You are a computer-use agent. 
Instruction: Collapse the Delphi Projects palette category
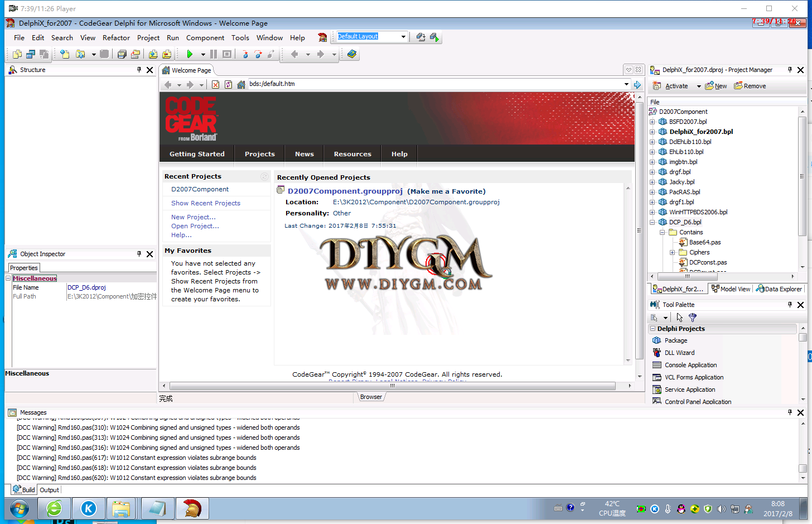[x=653, y=329]
